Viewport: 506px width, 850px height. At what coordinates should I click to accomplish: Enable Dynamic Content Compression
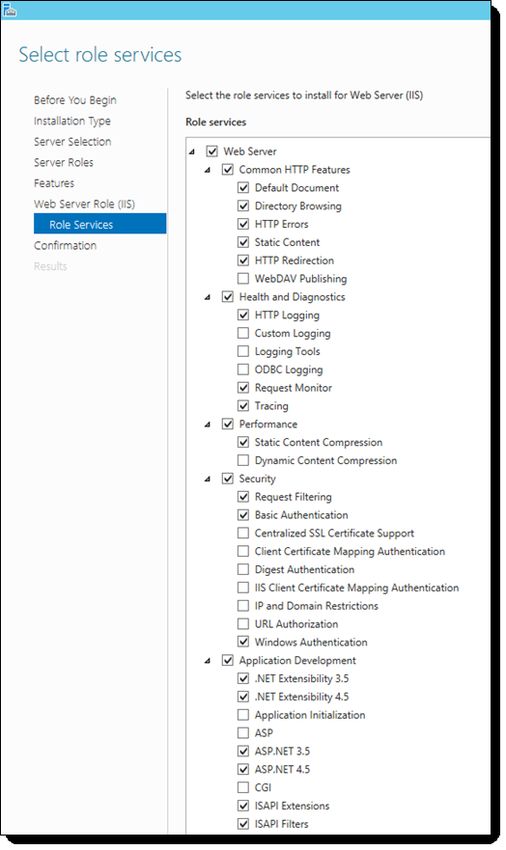click(x=244, y=460)
